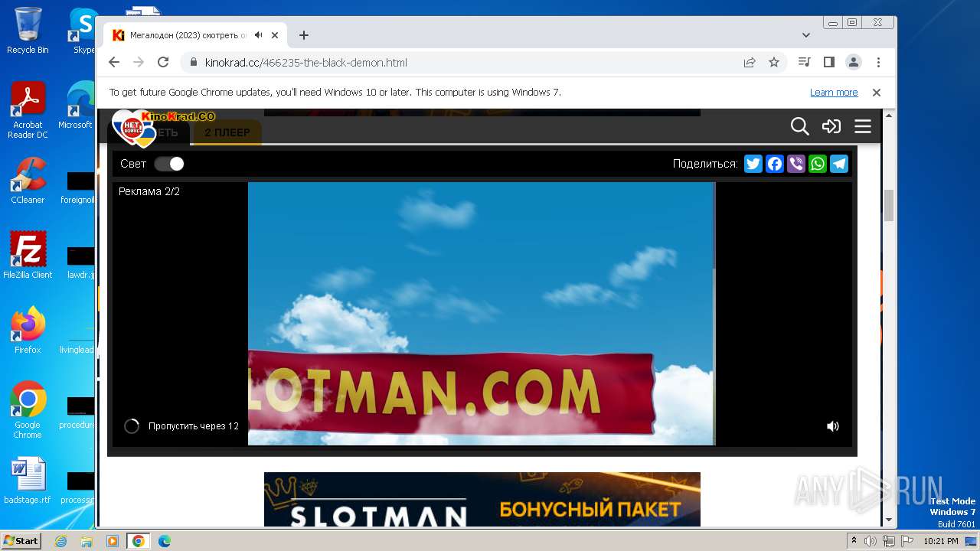Launch Internet Explorer from the taskbar
Image resolution: width=980 pixels, height=551 pixels.
point(60,541)
